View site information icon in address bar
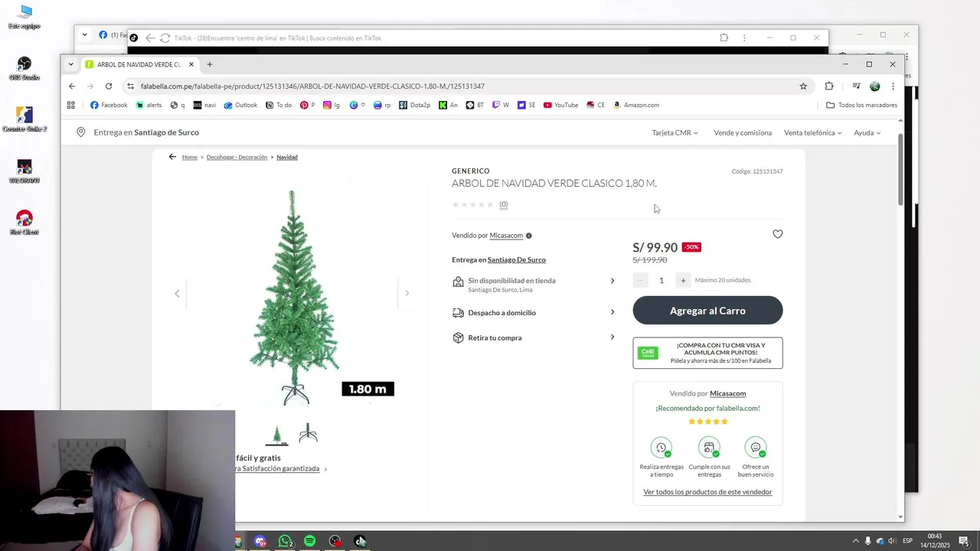980x551 pixels. pyautogui.click(x=130, y=86)
